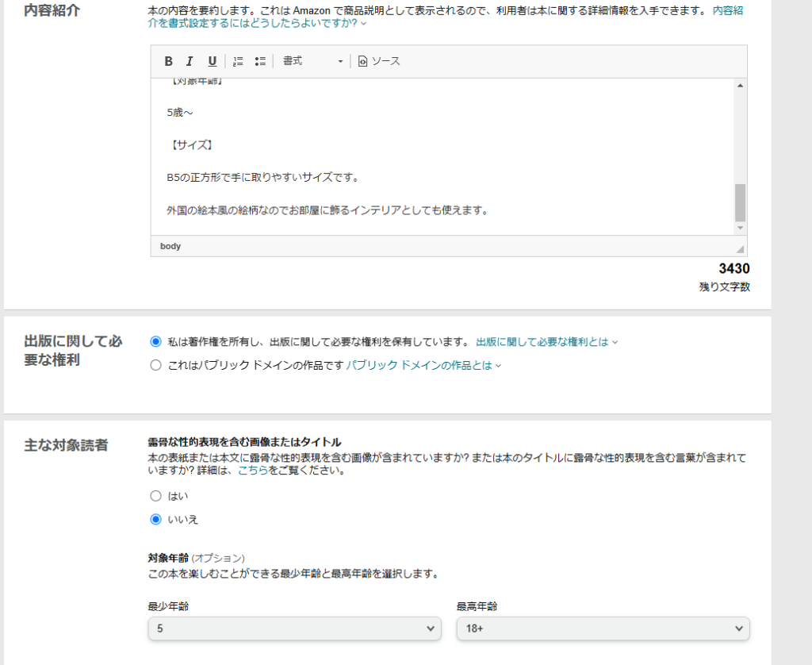The image size is (812, 665).
Task: Click the body element path label
Action: tap(170, 246)
